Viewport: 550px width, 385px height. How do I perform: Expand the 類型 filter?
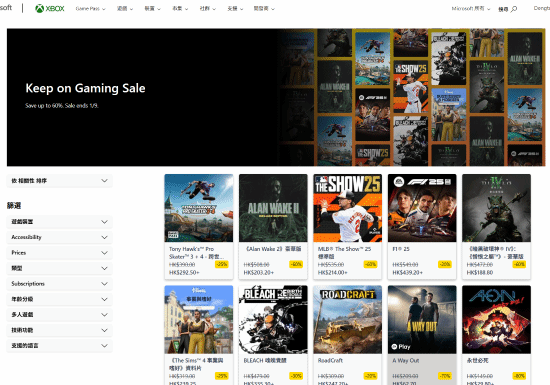click(60, 268)
